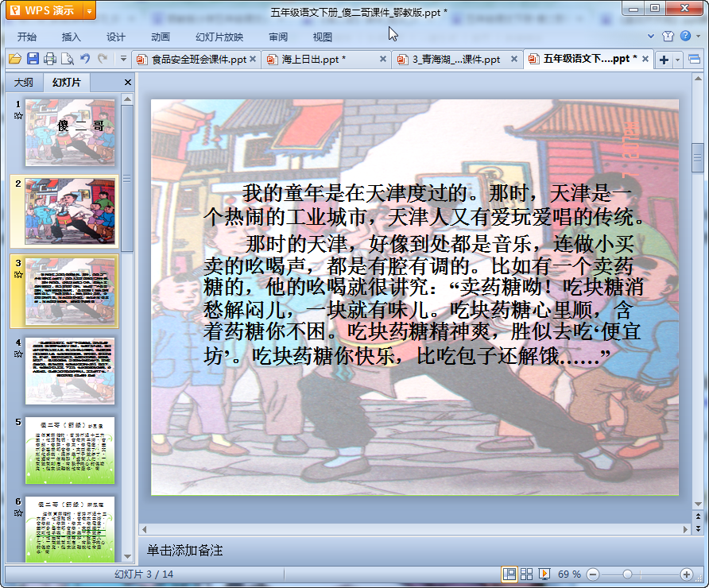Open the 插入 ribbon tab
Image resolution: width=709 pixels, height=588 pixels.
71,37
